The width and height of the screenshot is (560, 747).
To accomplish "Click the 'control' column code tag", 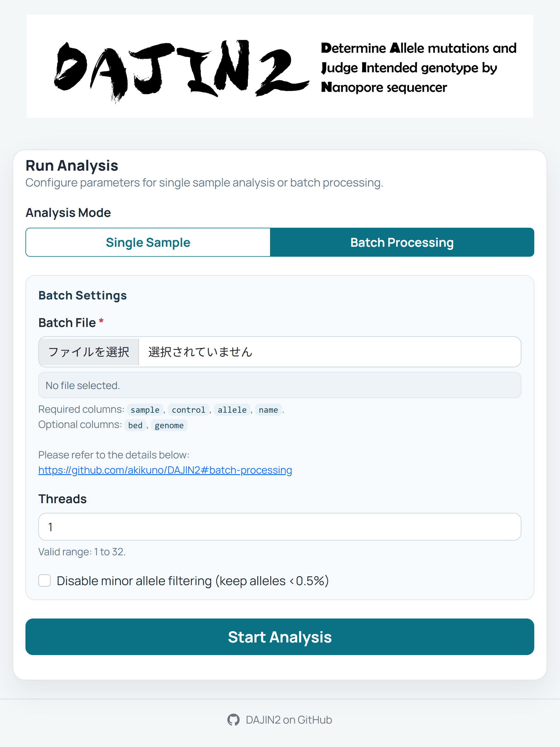I will pyautogui.click(x=188, y=410).
